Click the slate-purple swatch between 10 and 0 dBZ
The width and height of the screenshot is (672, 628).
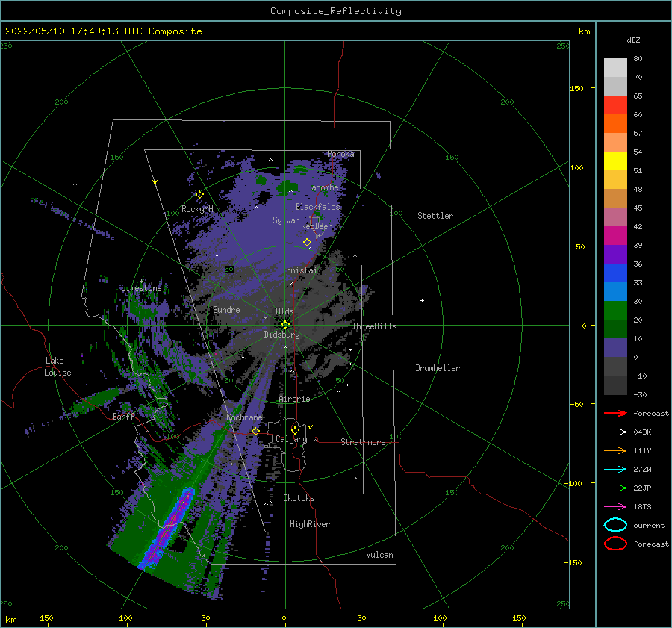tap(615, 347)
